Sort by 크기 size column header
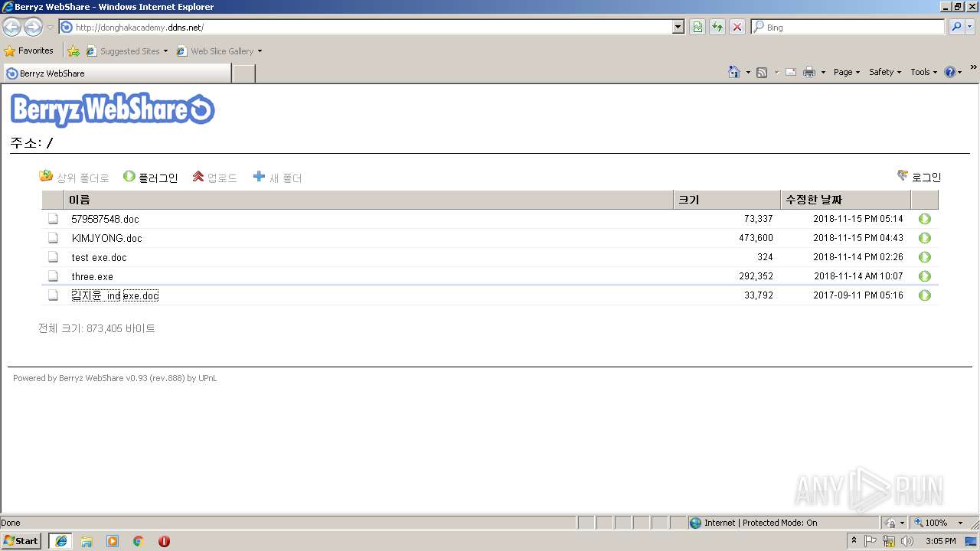980x551 pixels. [727, 200]
